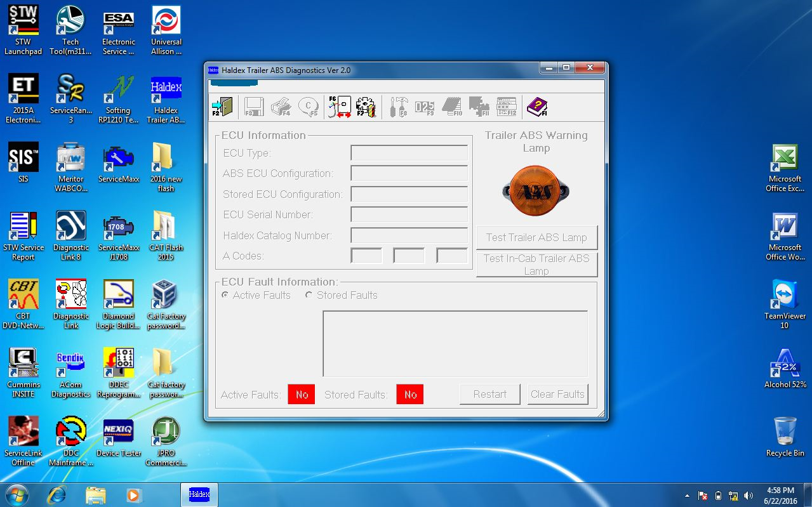Open DDEC Reprogramming shortcut

pos(119,373)
